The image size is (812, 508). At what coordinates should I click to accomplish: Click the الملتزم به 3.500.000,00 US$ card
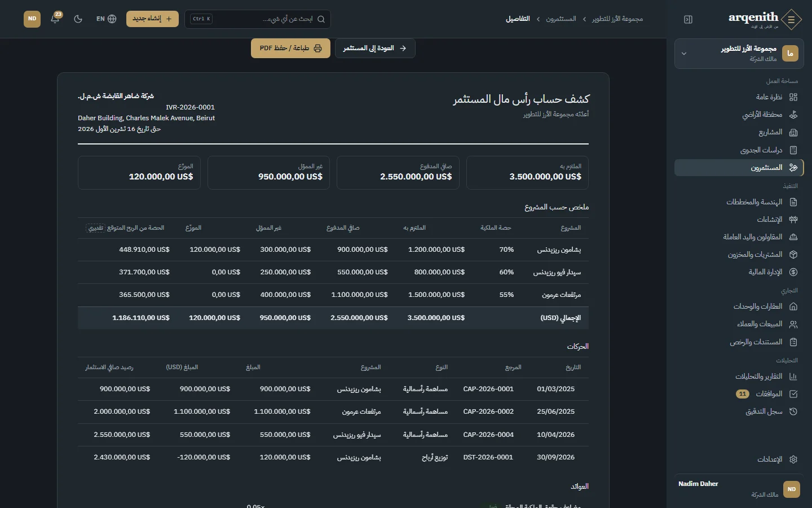click(528, 173)
